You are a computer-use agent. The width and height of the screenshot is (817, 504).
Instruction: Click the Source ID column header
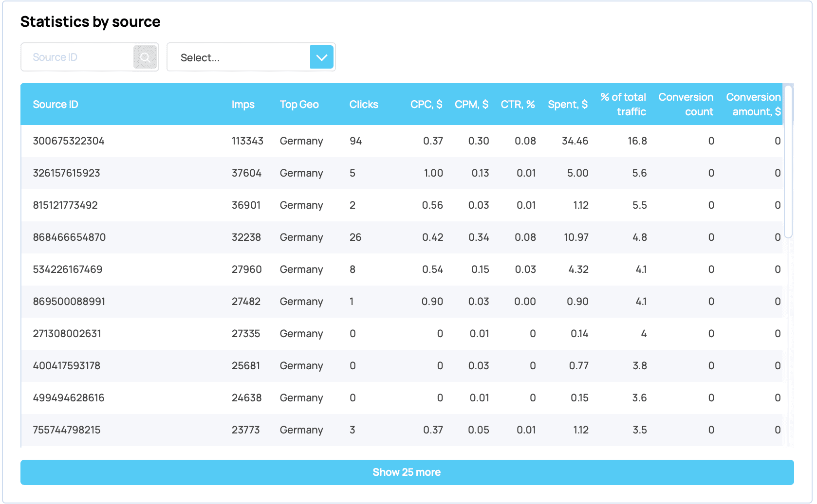point(56,105)
